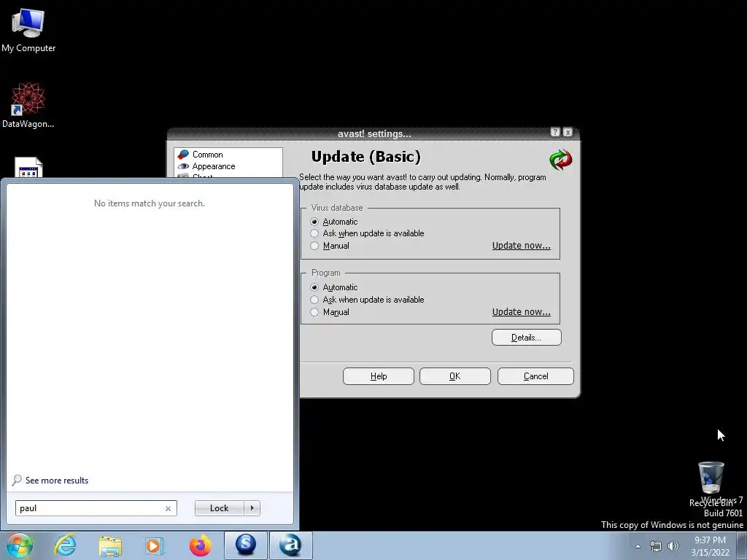The width and height of the screenshot is (747, 560).
Task: Choose Virus database Ask when update available
Action: click(x=367, y=233)
